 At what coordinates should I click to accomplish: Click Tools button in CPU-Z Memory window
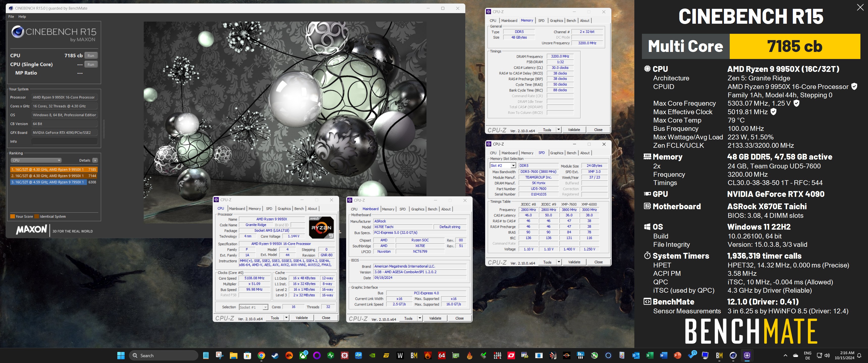coord(547,130)
